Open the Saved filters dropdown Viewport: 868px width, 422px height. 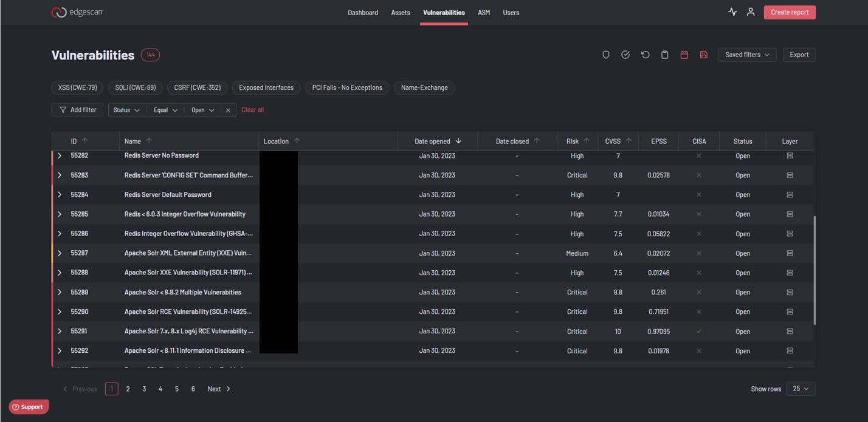[747, 55]
